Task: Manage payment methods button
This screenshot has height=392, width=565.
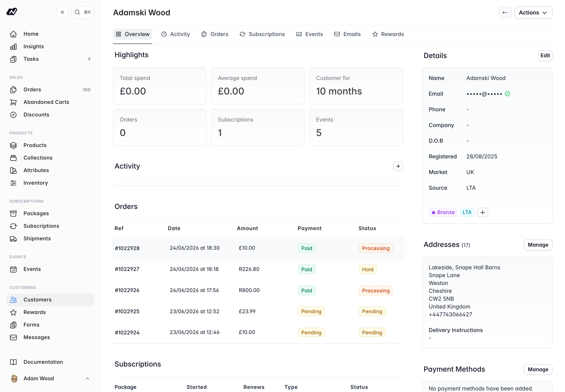Action: pyautogui.click(x=538, y=369)
